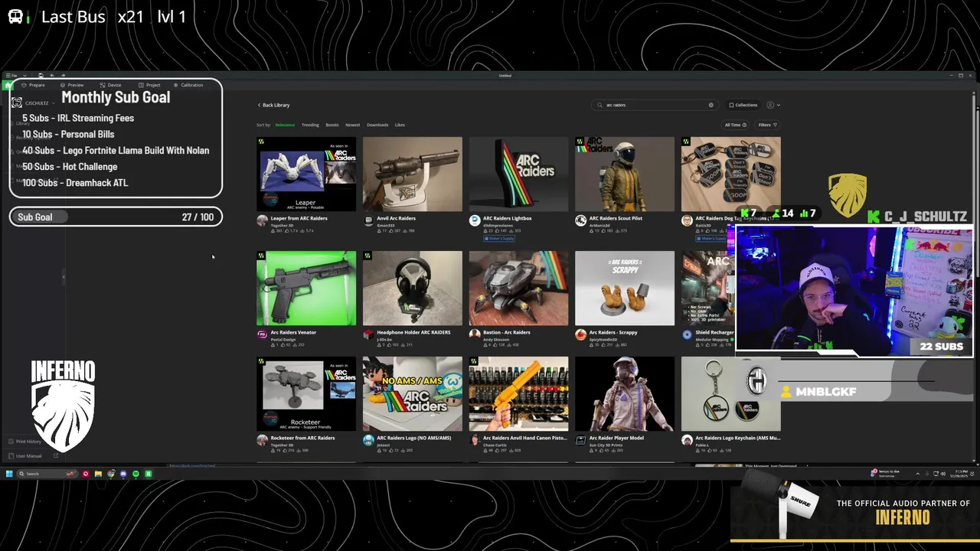Open the All Time range dropdown
Viewport: 980px width, 551px height.
point(736,125)
